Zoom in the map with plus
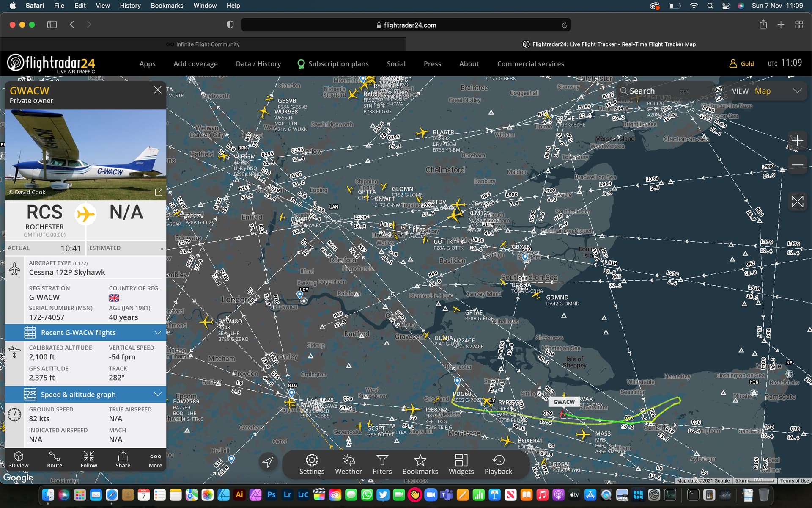This screenshot has width=812, height=508. [797, 141]
